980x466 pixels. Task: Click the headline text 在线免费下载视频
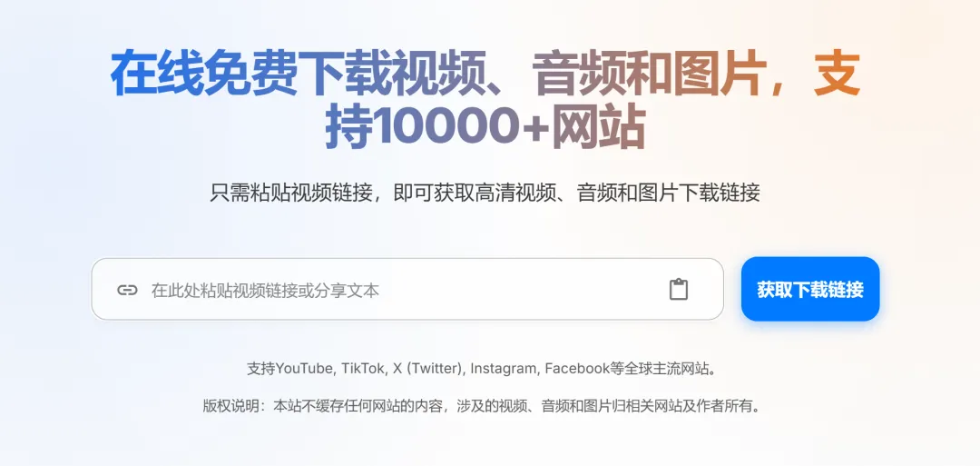pos(298,74)
